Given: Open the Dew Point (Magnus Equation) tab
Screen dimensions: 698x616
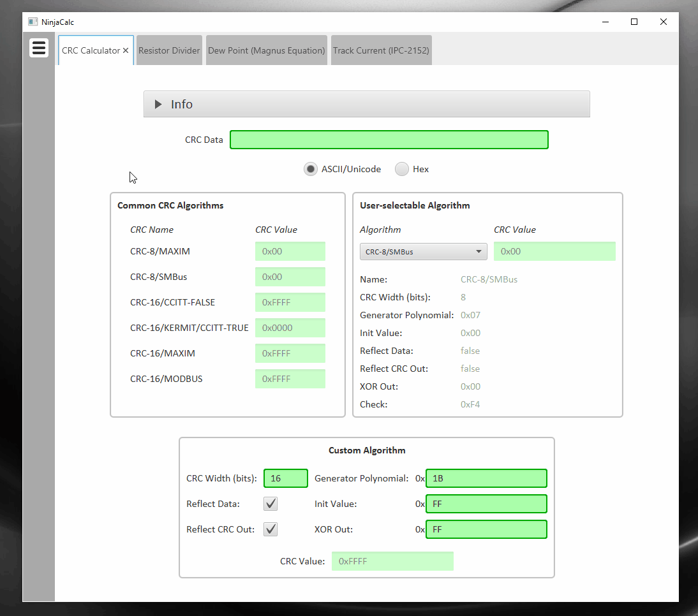Looking at the screenshot, I should coord(266,50).
